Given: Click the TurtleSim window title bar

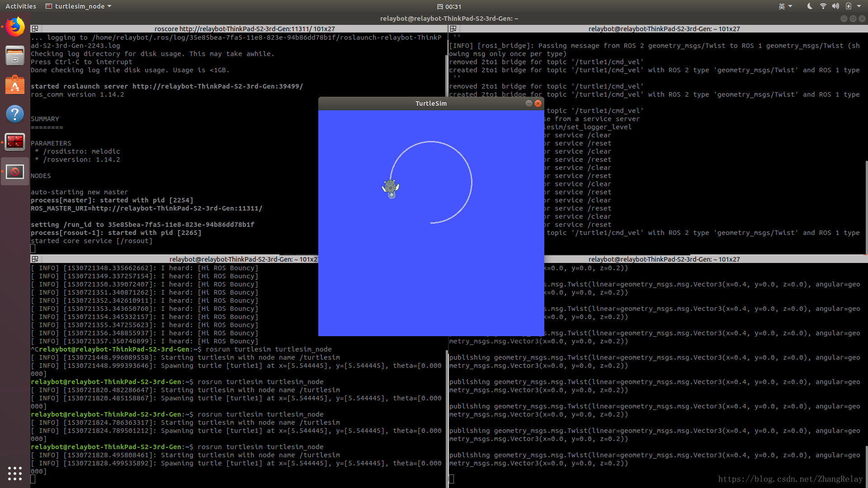Looking at the screenshot, I should 431,103.
